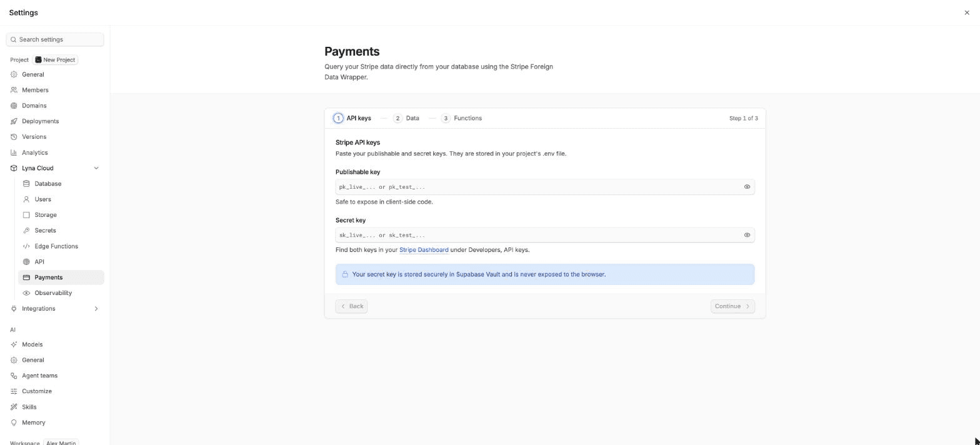
Task: Reveal the publishable key with eye toggle
Action: pos(747,187)
